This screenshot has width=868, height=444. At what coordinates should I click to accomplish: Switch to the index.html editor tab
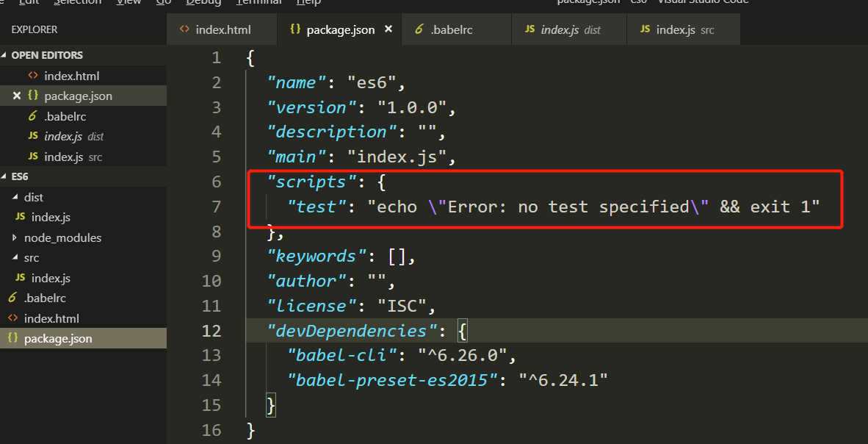[223, 30]
